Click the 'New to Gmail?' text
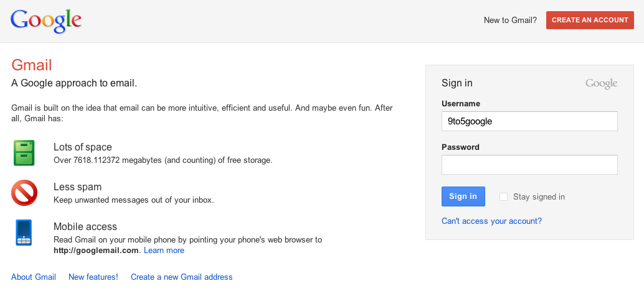The image size is (644, 291). click(x=510, y=21)
